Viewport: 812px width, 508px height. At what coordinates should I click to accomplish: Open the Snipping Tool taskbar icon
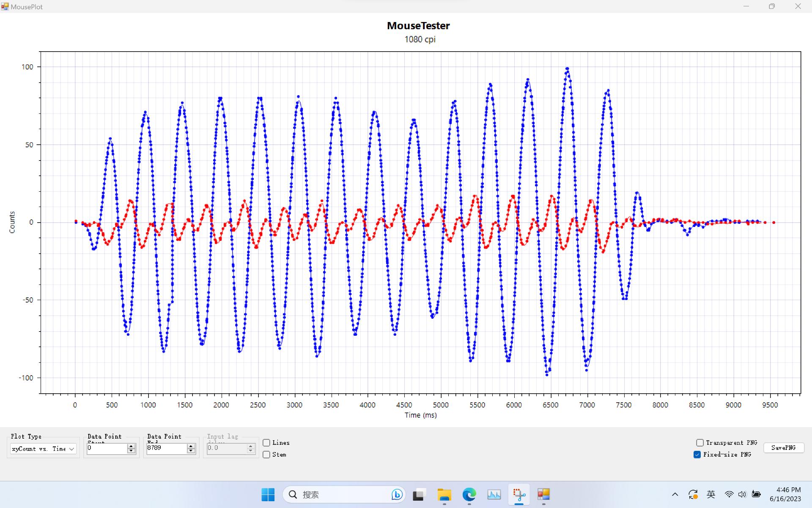coord(519,494)
